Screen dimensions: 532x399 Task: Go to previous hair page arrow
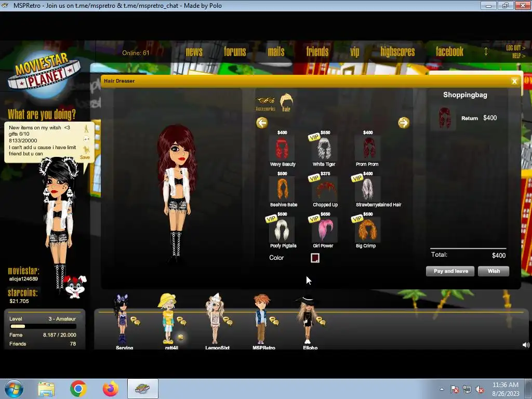pos(262,123)
